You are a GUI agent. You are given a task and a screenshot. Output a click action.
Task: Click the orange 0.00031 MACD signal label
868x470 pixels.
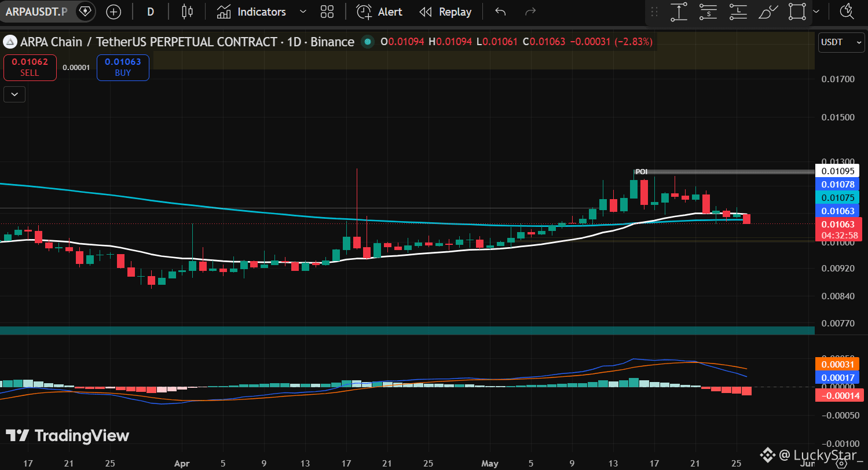[838, 364]
